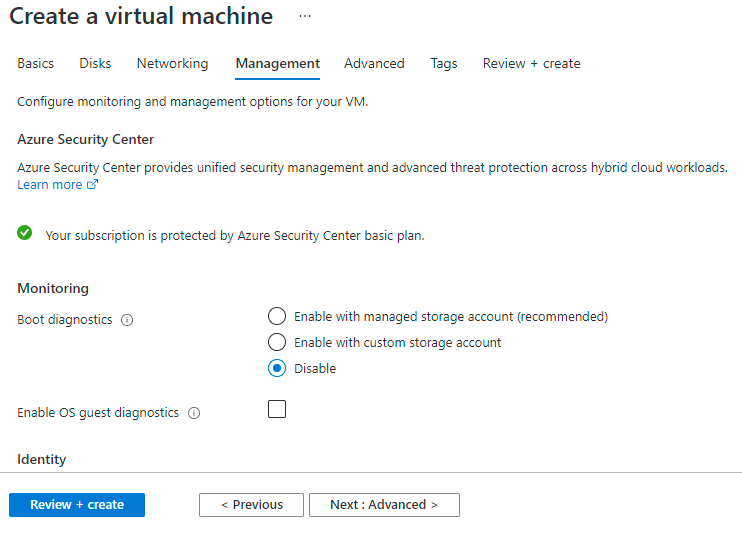
Task: Select the Disable boot diagnostics radio button
Action: [x=277, y=368]
